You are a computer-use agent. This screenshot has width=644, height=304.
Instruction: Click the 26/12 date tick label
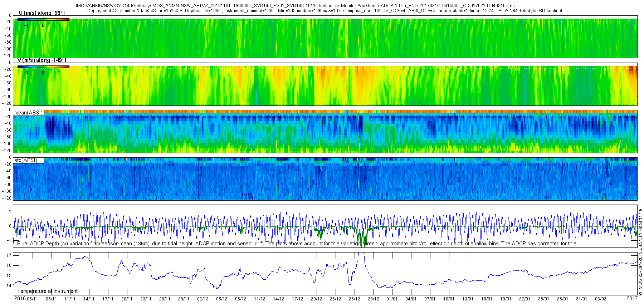tap(354, 299)
